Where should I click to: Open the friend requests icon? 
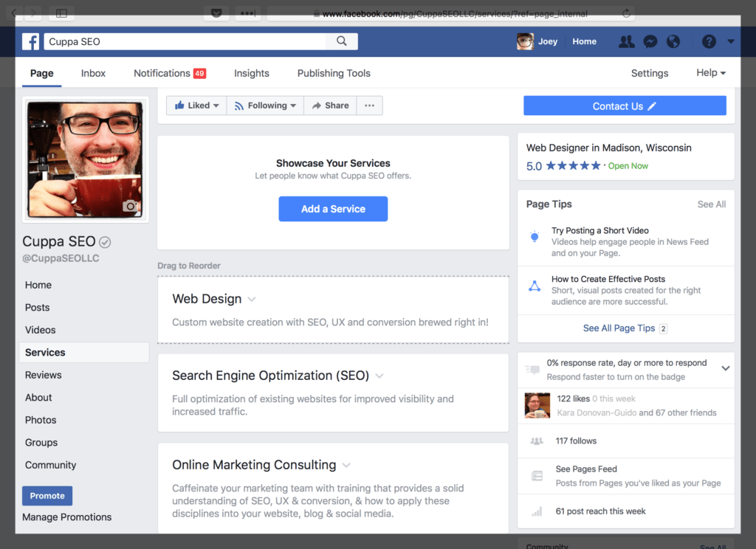click(x=626, y=42)
